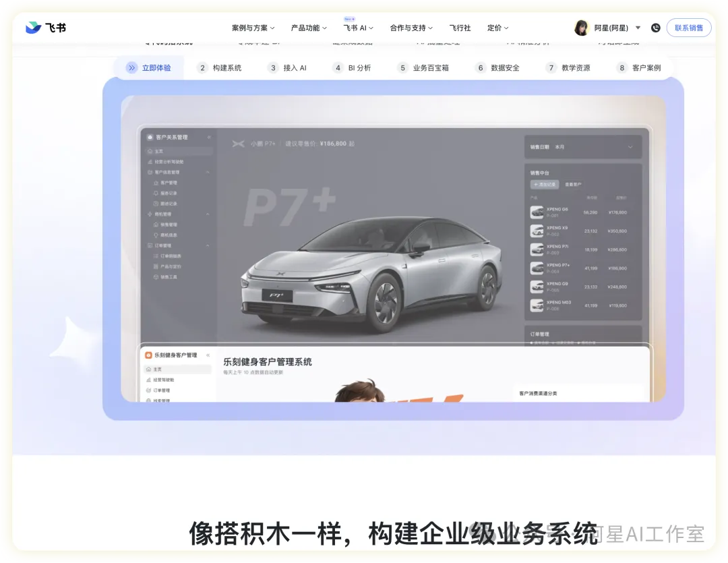
Task: Click the 客户消费渠道分类 label
Action: pyautogui.click(x=538, y=394)
